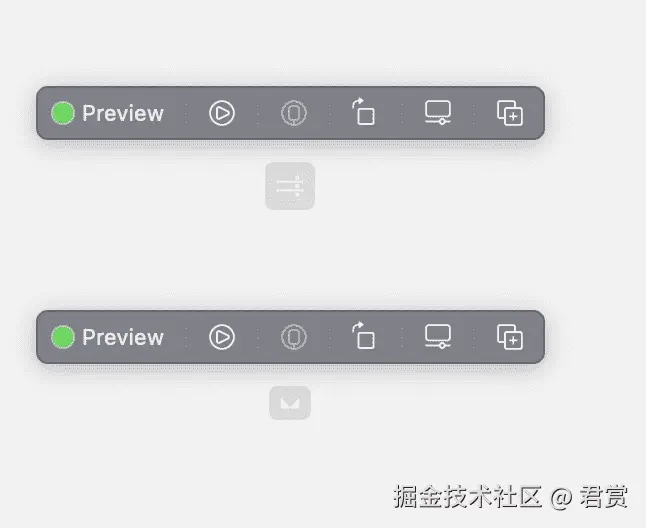
Task: Click the @ symbol in the watermark
Action: tap(561, 497)
